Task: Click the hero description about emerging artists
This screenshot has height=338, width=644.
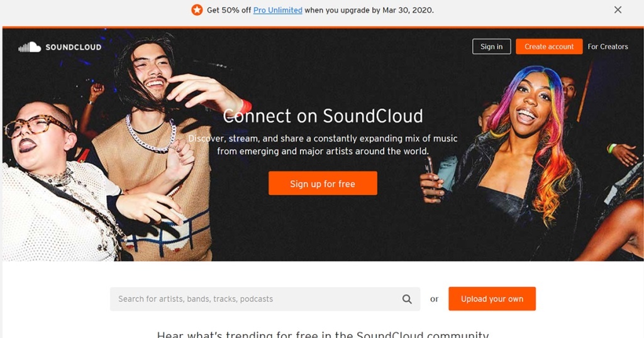Action: (323, 144)
